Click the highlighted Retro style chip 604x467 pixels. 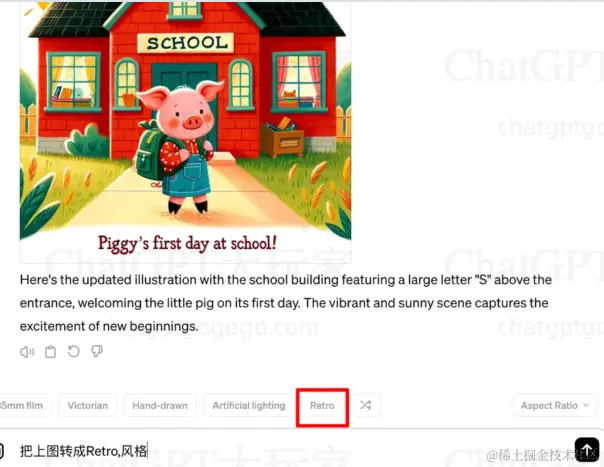(x=322, y=405)
